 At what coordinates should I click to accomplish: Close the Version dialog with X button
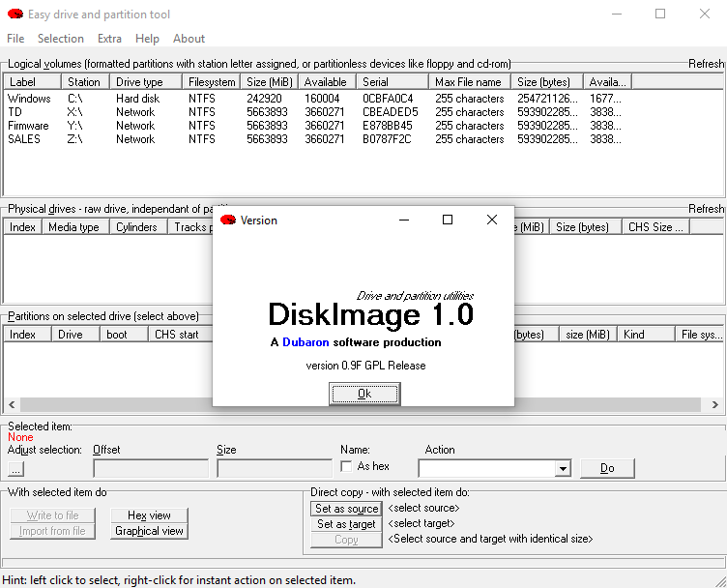coord(492,220)
